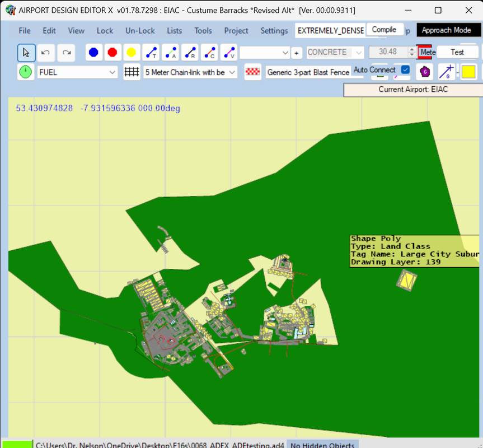Select the yellow rectangle building east of town
Image resolution: width=483 pixels, height=448 pixels.
click(x=407, y=280)
